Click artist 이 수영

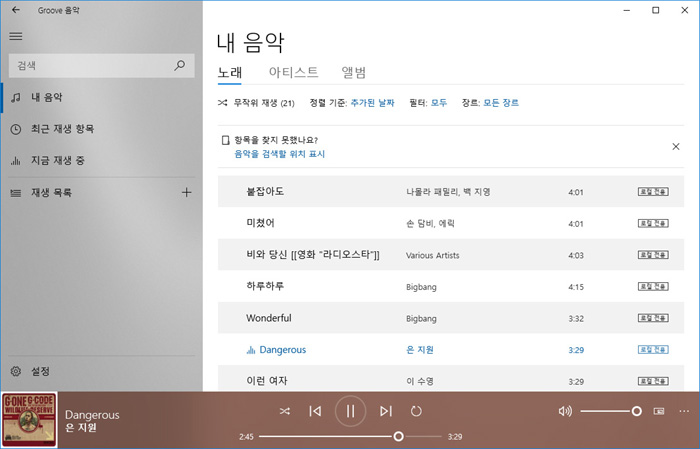click(x=420, y=382)
